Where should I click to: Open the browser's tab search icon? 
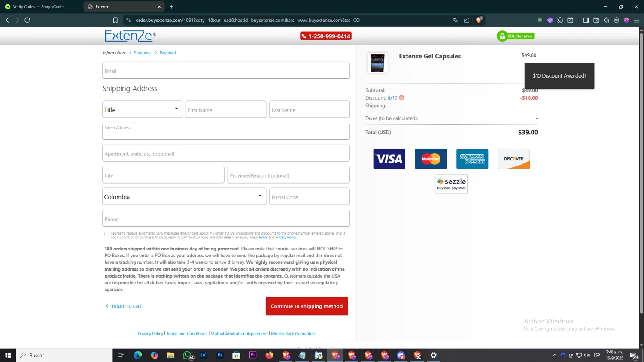click(571, 20)
